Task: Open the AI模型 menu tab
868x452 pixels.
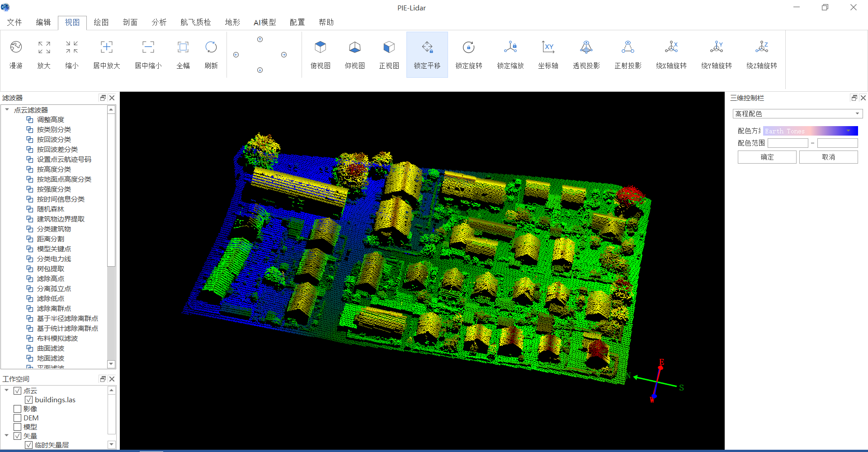Action: 264,22
